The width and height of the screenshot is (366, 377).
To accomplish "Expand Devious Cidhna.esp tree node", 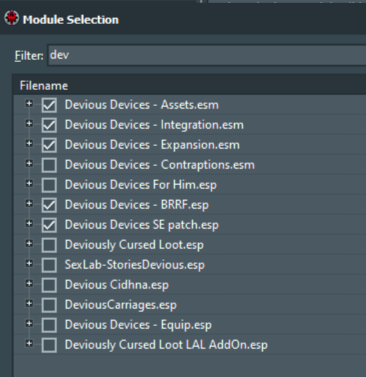I will (29, 284).
